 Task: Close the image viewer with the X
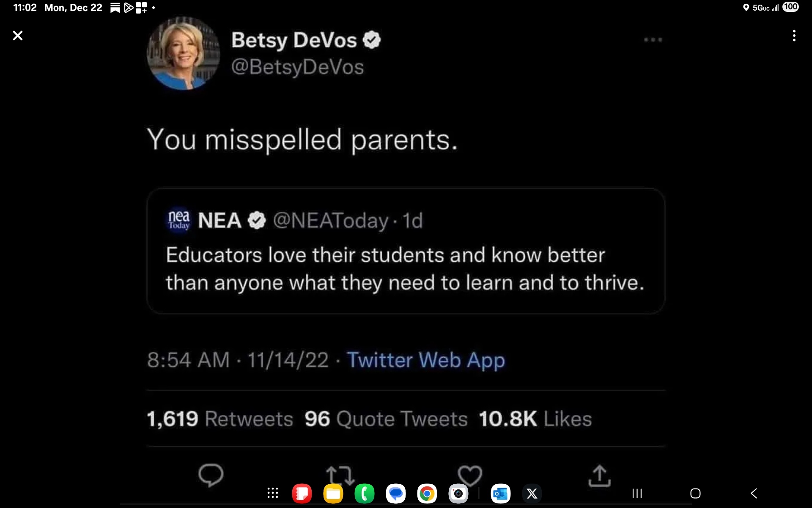(18, 36)
